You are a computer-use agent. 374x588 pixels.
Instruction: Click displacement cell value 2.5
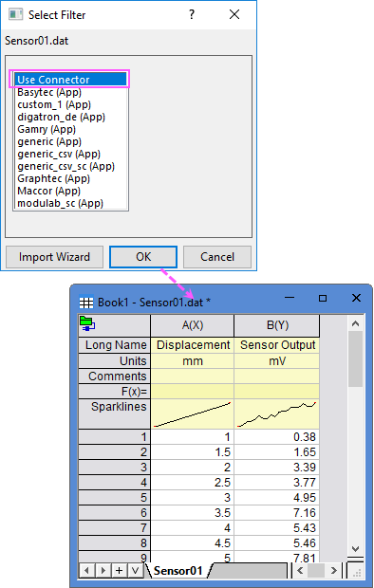tap(193, 482)
